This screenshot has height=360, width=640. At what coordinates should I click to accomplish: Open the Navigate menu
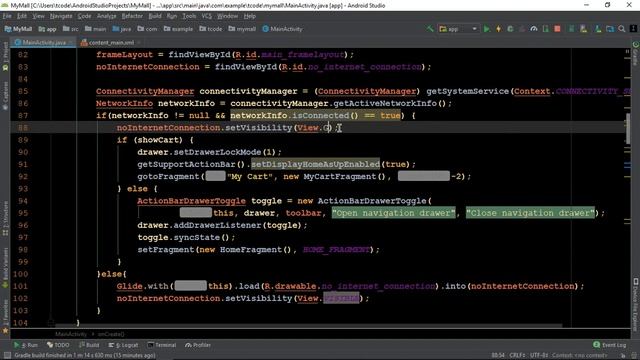tap(61, 16)
